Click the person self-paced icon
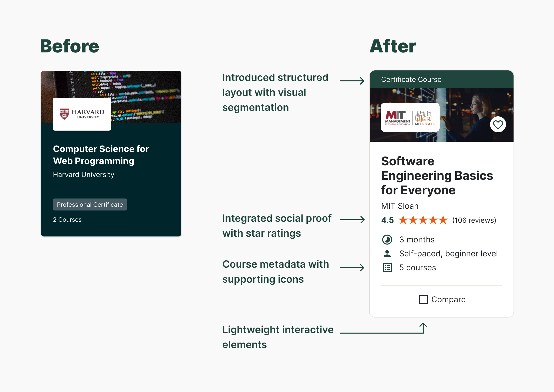Image resolution: width=554 pixels, height=392 pixels. click(387, 254)
